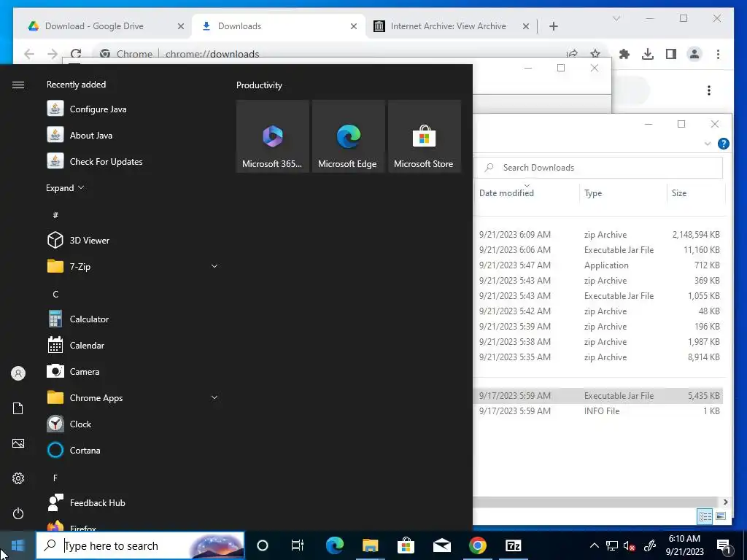
Task: Switch Explorer to details view
Action: click(705, 516)
